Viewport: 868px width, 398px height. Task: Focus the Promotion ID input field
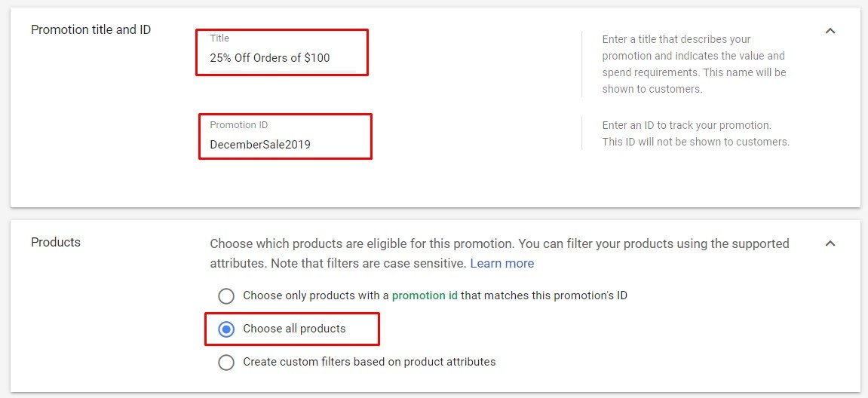pyautogui.click(x=285, y=144)
